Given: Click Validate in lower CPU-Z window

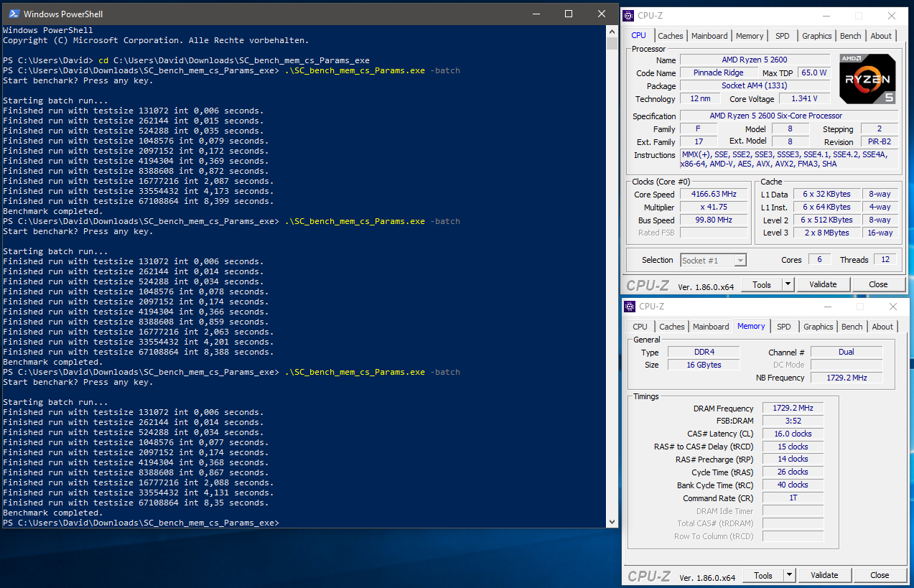Looking at the screenshot, I should pyautogui.click(x=824, y=575).
